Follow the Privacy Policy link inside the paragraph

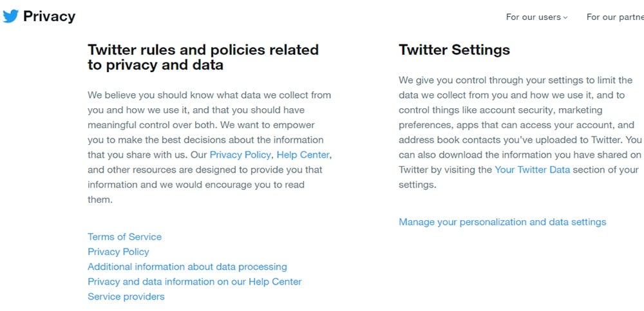[240, 155]
